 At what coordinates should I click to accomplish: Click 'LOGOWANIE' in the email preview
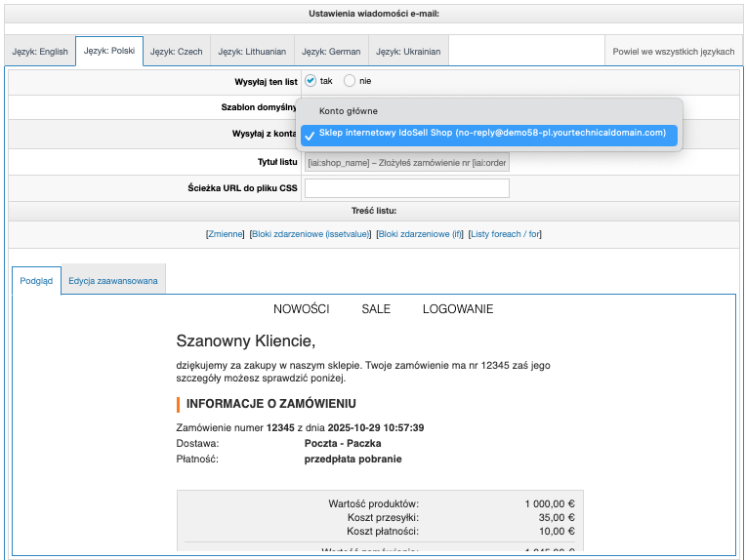coord(457,309)
